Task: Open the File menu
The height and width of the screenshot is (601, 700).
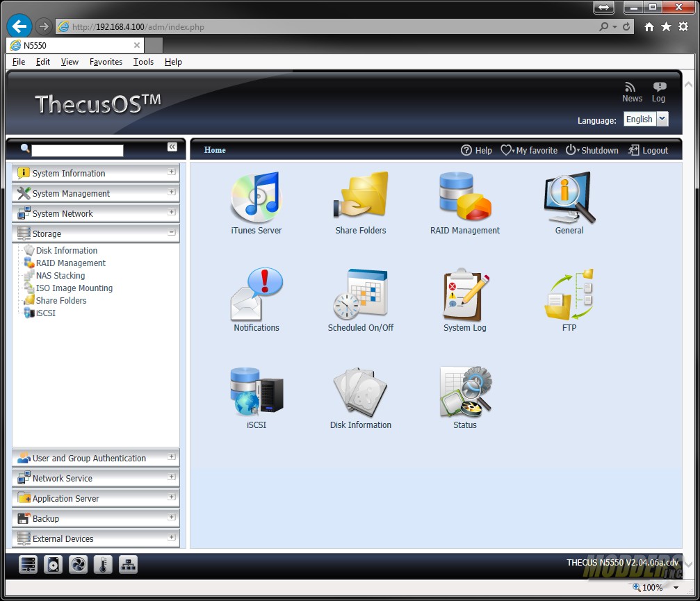Action: click(x=19, y=62)
